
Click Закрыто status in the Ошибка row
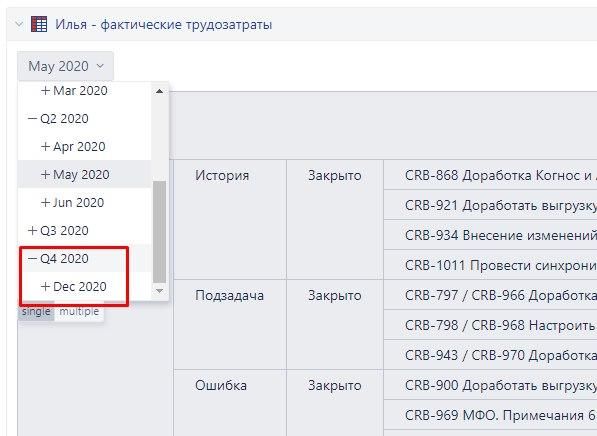click(335, 403)
